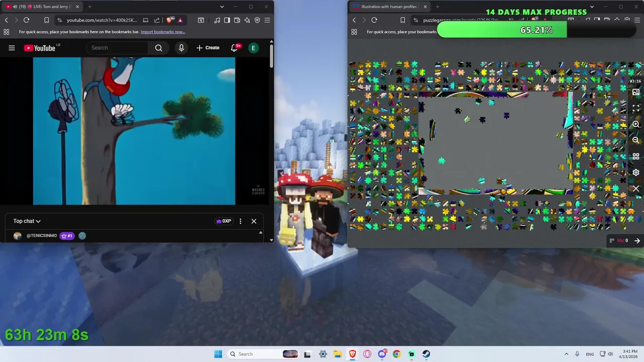644x362 pixels.
Task: Expand the Top chat dropdown
Action: 27,221
